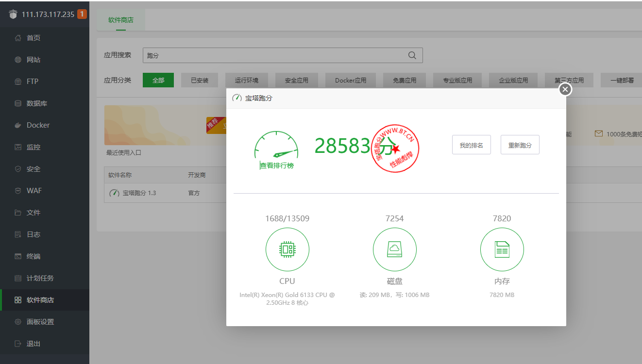This screenshot has height=364, width=642.
Task: Select the 全部 category filter
Action: coord(158,80)
